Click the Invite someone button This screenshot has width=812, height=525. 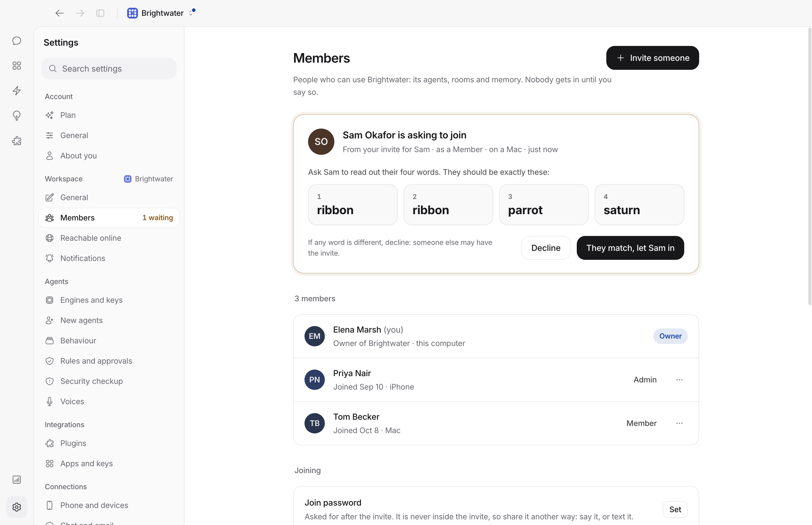pos(652,58)
